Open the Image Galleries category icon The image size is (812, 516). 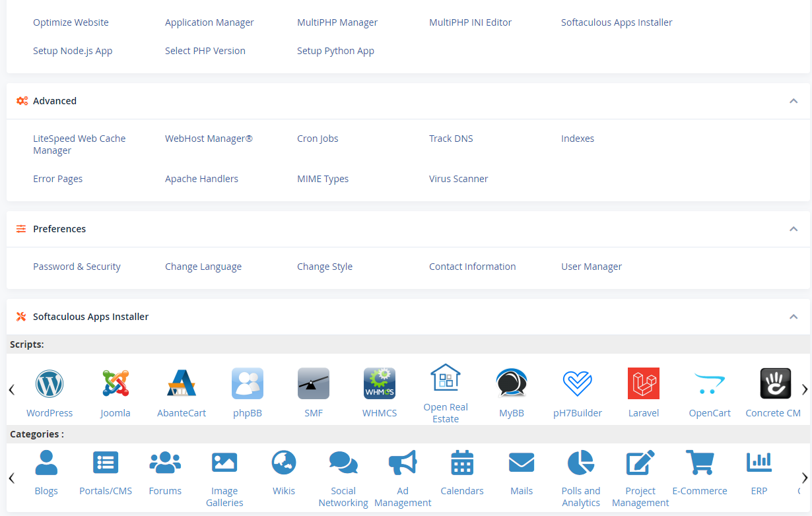pos(224,463)
